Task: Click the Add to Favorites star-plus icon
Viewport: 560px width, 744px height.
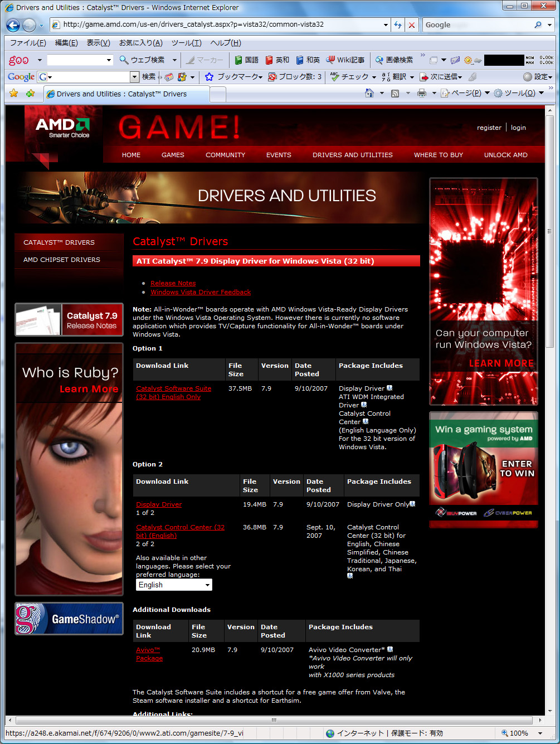Action: pos(31,93)
